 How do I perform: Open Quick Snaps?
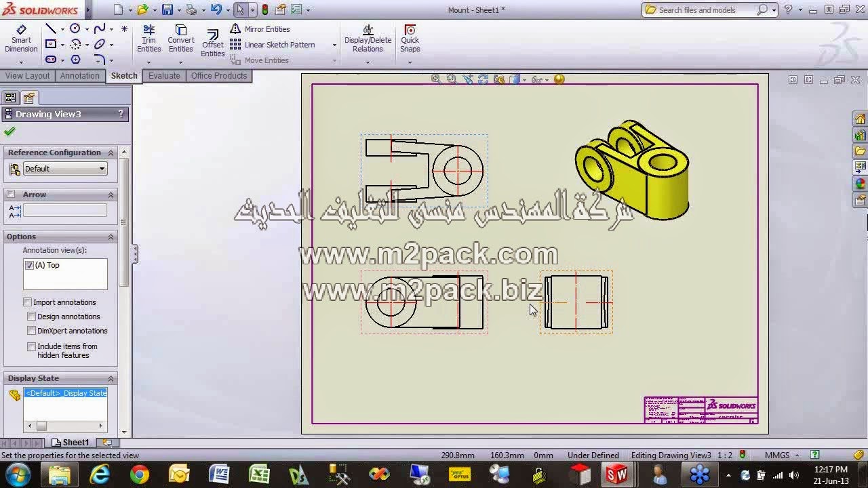tap(410, 39)
